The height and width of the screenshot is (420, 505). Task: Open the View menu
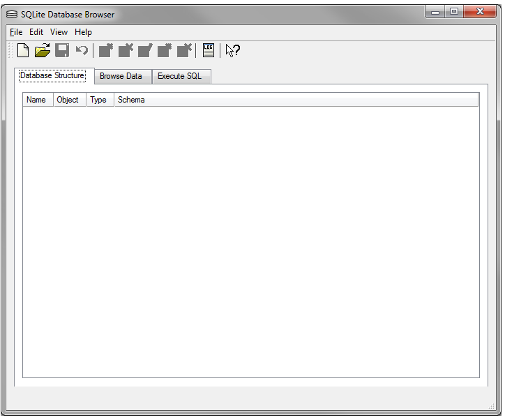click(59, 32)
